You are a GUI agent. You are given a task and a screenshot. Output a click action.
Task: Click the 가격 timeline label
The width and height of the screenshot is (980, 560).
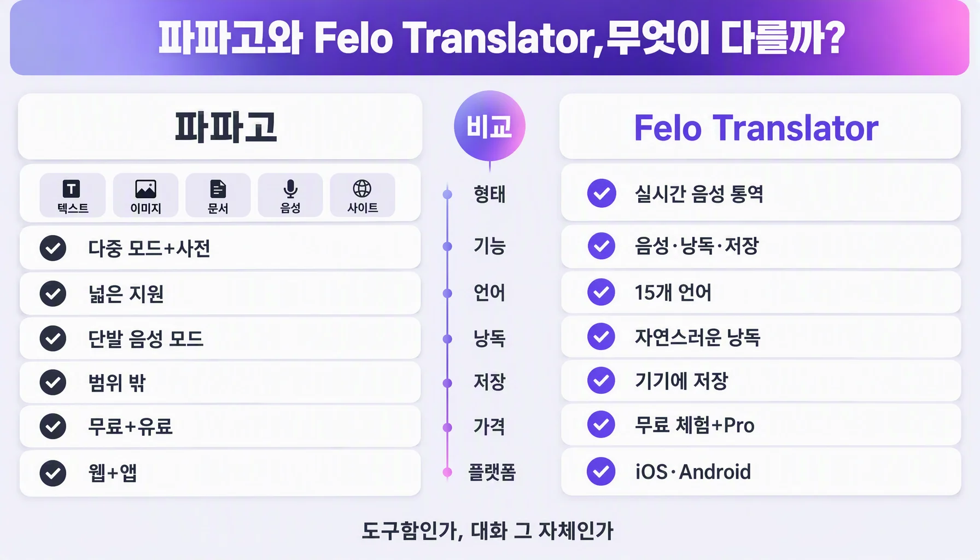click(x=489, y=427)
